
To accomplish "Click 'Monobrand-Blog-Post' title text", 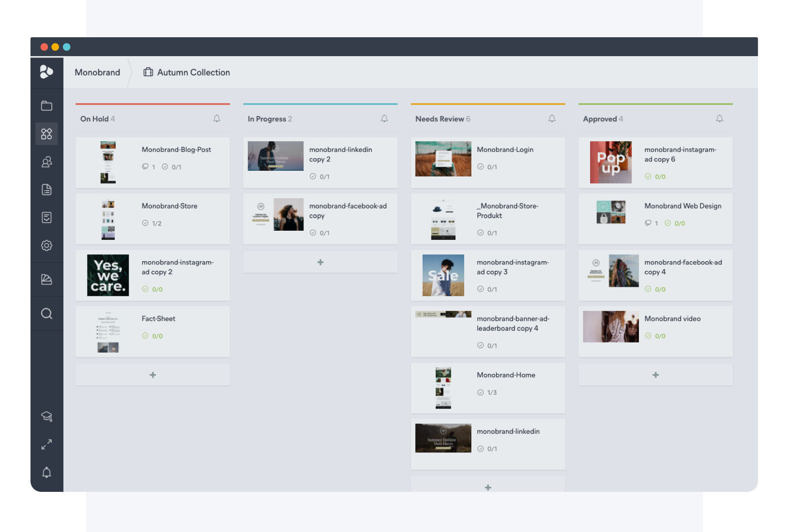I will coord(176,149).
